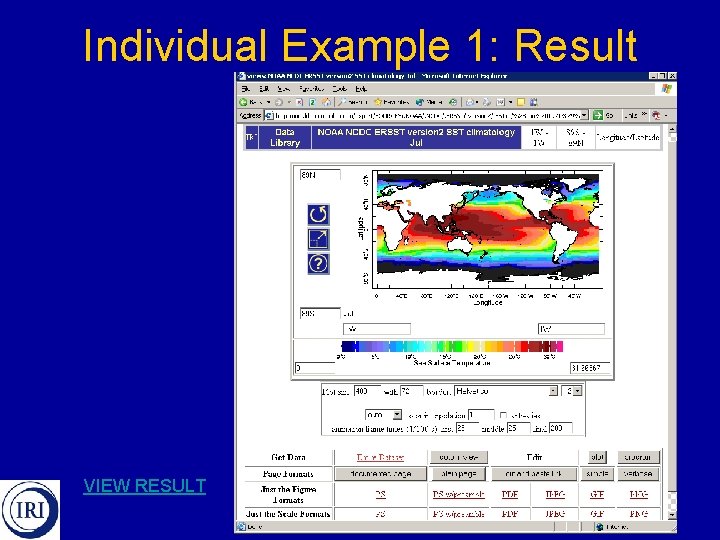Screen dimensions: 720x540
Task: Open the History toolbar icon
Action: pos(453,102)
